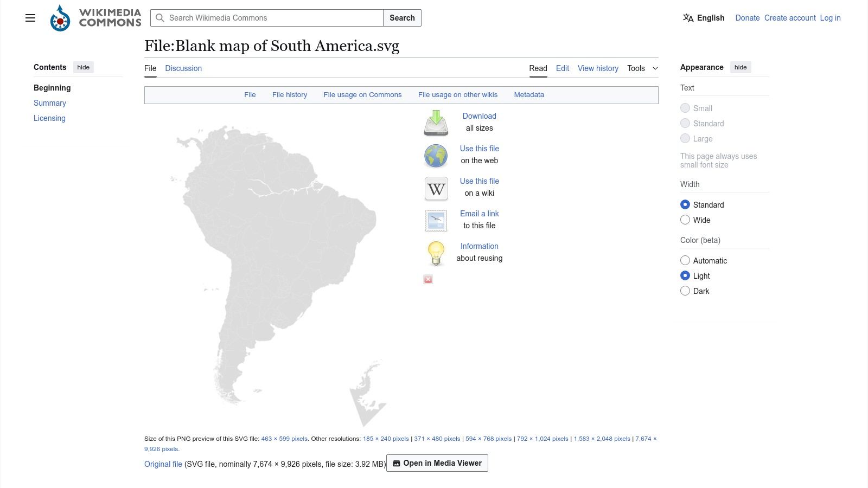868x488 pixels.
Task: Switch to the Discussion tab
Action: pyautogui.click(x=183, y=68)
